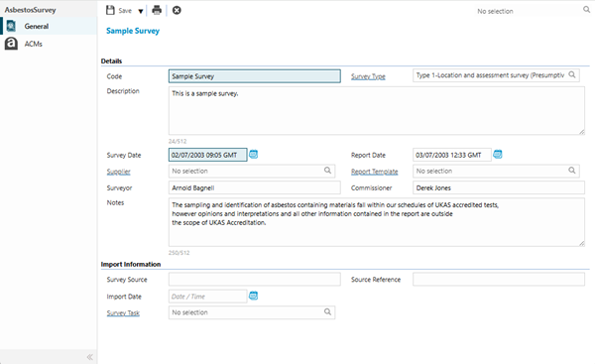Open Supplier lookup magnifier
The width and height of the screenshot is (595, 364).
[x=327, y=170]
